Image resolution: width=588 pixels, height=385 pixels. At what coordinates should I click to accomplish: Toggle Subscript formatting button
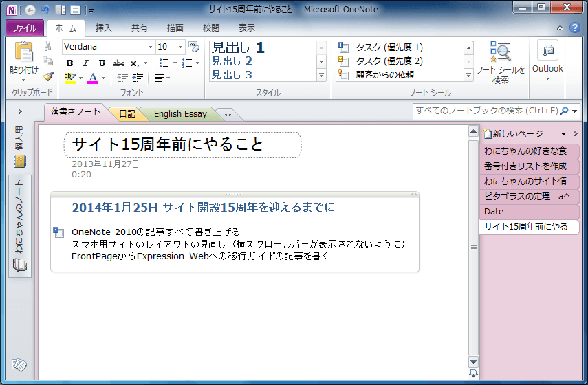[135, 63]
